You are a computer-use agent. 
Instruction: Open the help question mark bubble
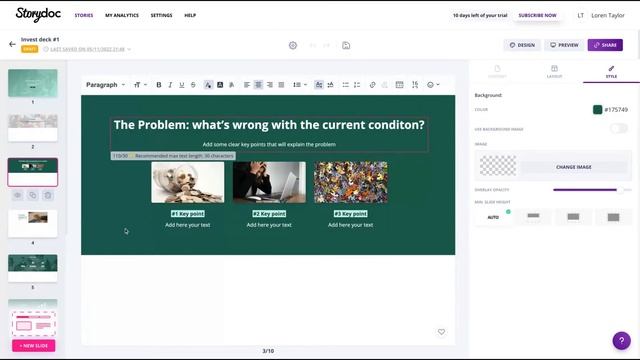click(621, 340)
